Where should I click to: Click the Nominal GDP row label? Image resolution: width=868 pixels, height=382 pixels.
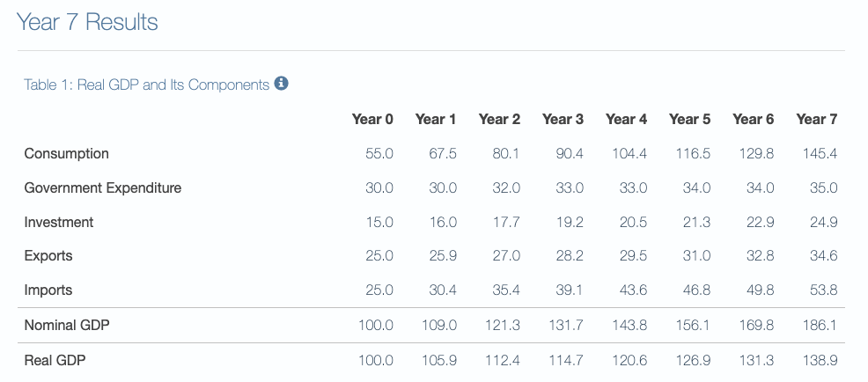[67, 326]
